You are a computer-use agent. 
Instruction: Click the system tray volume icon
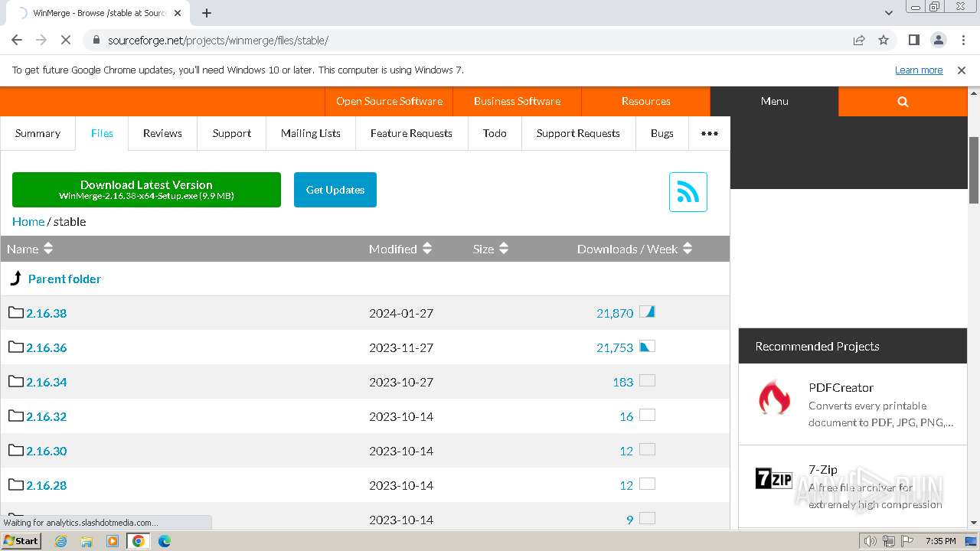(x=870, y=541)
